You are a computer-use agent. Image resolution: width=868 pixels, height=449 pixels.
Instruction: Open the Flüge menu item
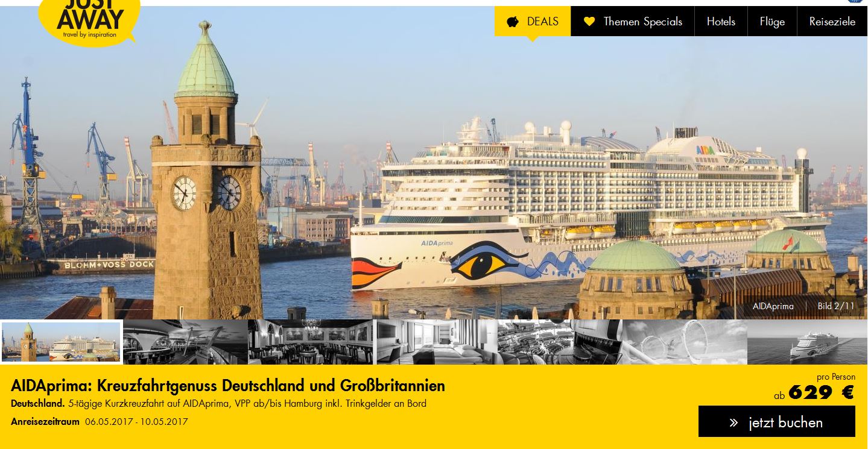tap(772, 21)
